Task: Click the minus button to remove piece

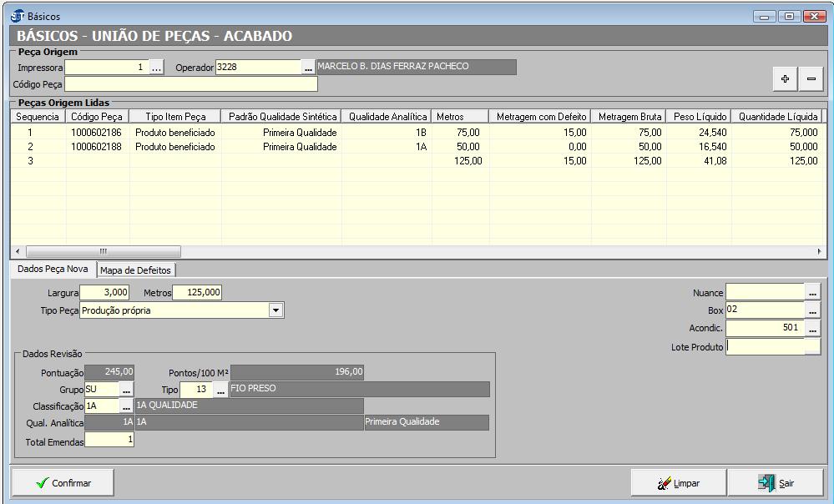Action: (811, 78)
